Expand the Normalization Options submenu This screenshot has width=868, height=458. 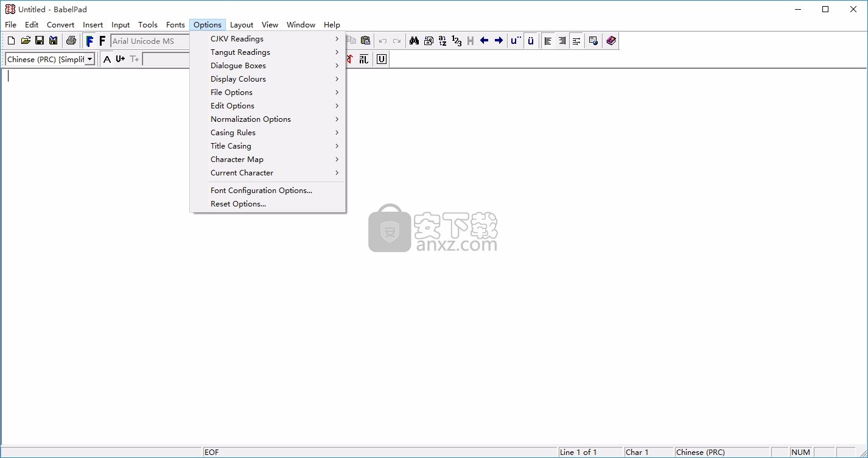(x=268, y=119)
